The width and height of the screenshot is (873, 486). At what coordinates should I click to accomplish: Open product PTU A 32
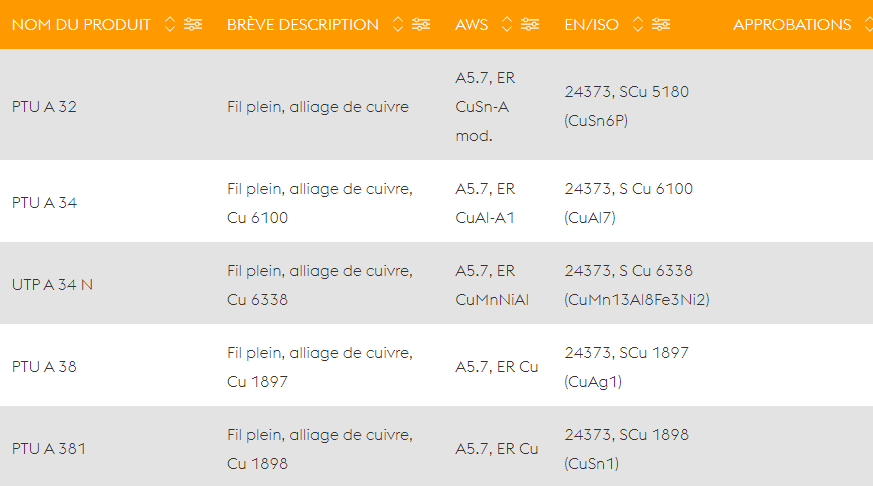click(x=44, y=106)
